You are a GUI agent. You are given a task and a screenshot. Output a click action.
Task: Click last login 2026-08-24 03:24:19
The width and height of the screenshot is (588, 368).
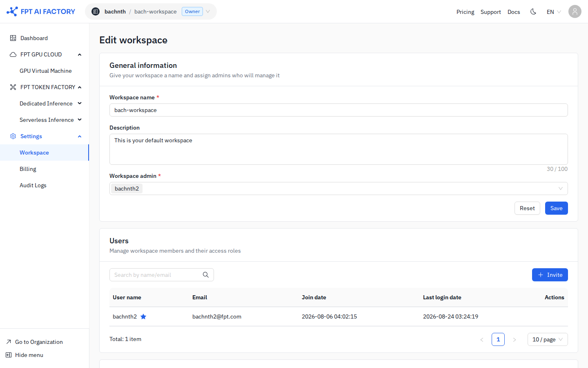point(450,316)
